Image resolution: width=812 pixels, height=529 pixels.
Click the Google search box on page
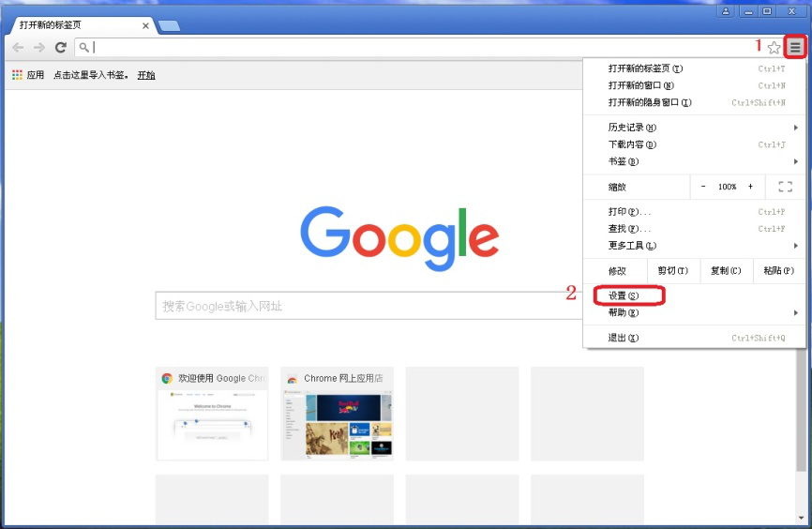pyautogui.click(x=368, y=306)
